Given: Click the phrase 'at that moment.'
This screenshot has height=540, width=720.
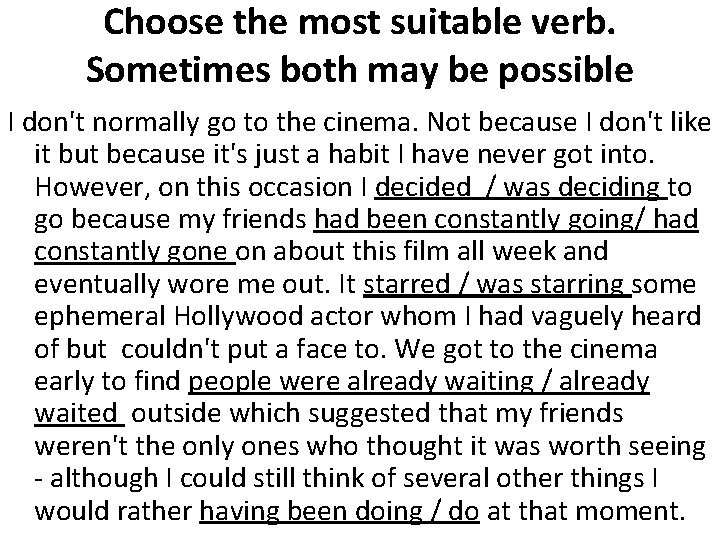Looking at the screenshot, I should [x=586, y=511].
